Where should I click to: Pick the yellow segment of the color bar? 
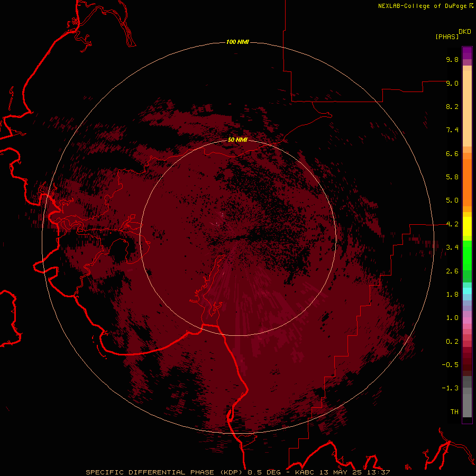[x=467, y=226]
